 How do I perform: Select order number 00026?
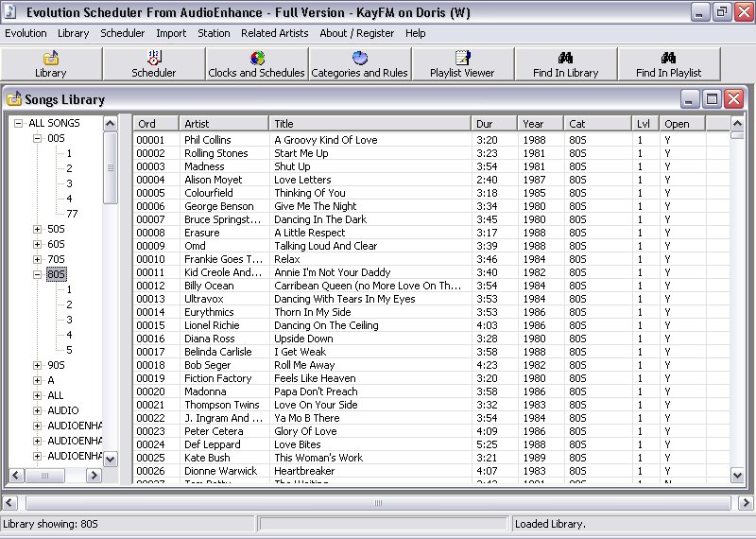(x=150, y=471)
